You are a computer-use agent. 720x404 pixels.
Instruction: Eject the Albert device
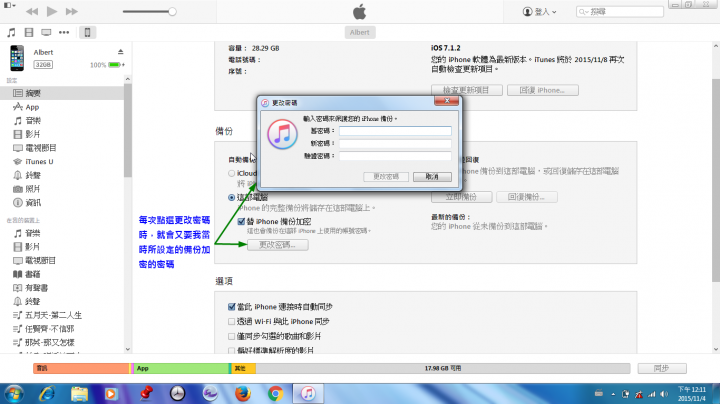(120, 52)
